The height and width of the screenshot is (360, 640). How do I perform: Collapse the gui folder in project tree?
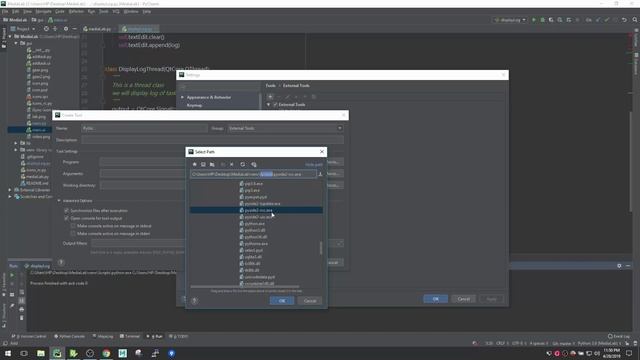pos(16,43)
